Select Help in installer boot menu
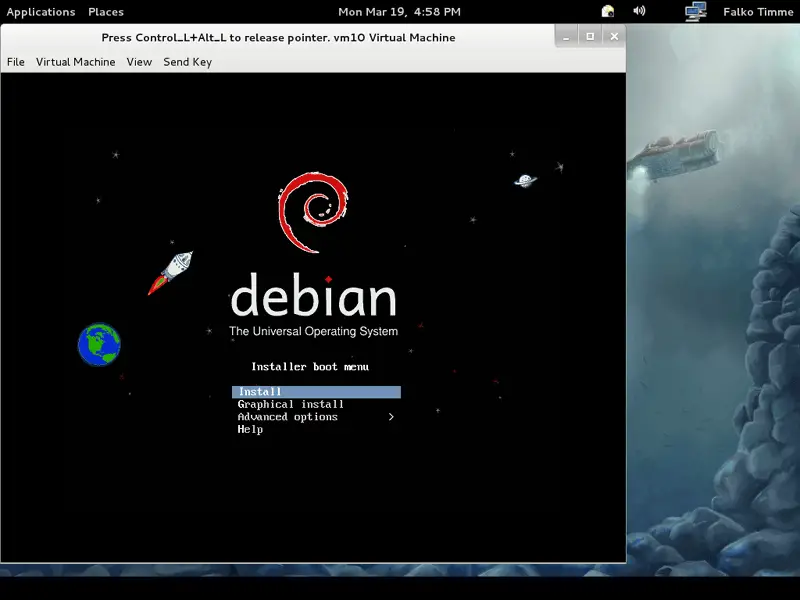The image size is (800, 600). (x=250, y=430)
